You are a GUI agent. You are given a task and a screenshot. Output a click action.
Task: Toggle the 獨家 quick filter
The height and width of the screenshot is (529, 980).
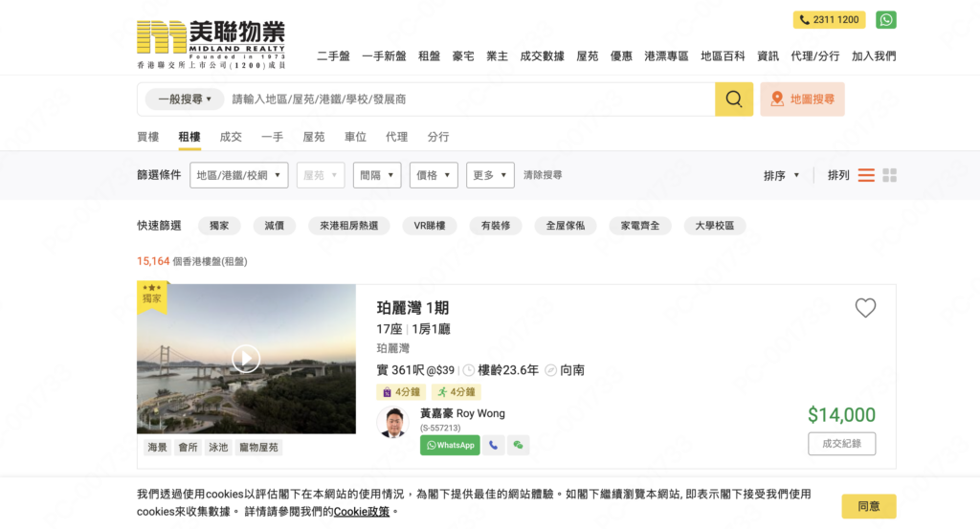(219, 226)
